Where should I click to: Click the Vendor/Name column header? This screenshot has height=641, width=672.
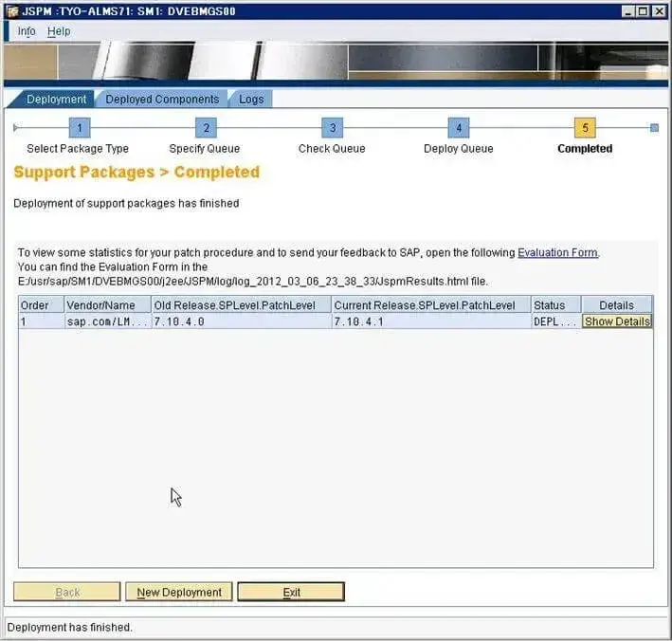(107, 305)
